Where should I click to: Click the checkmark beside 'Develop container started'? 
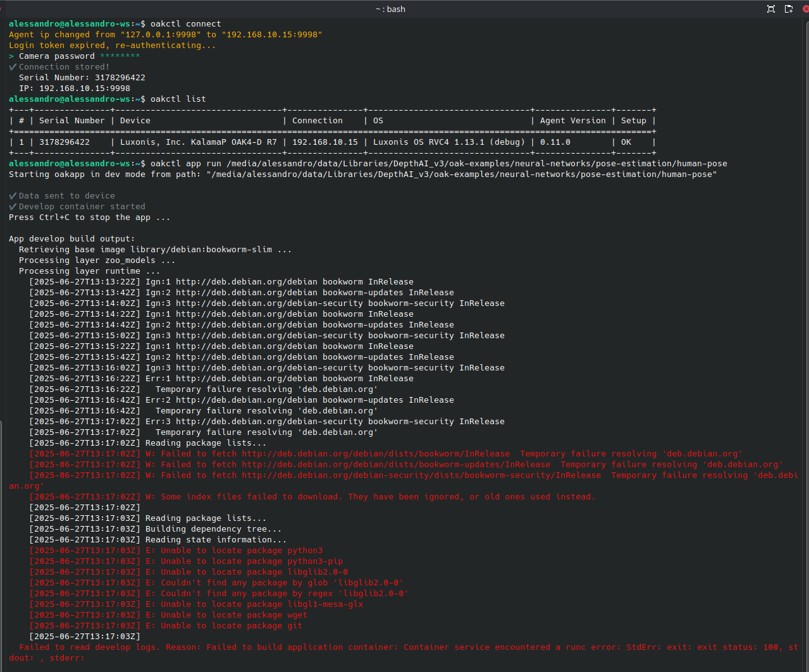[13, 207]
